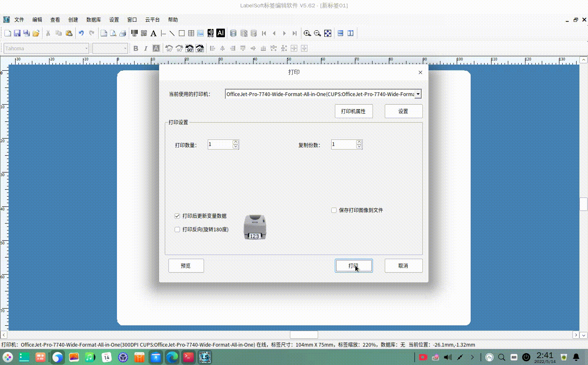
Task: Click the 预览 button
Action: [186, 266]
